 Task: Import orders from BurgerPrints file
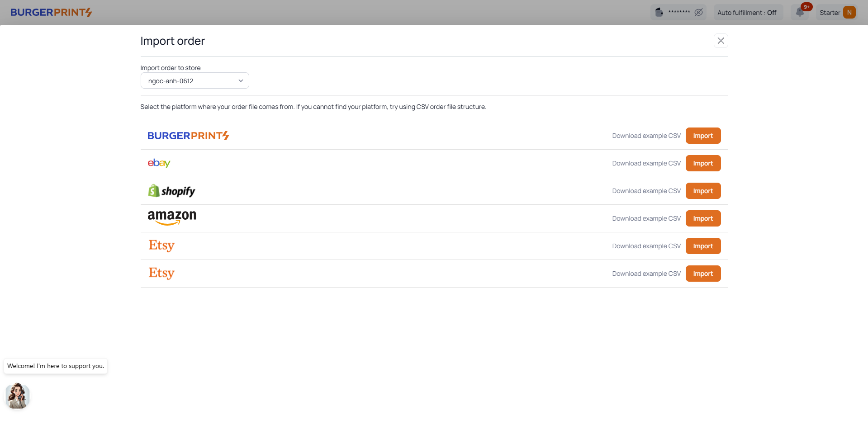[703, 136]
